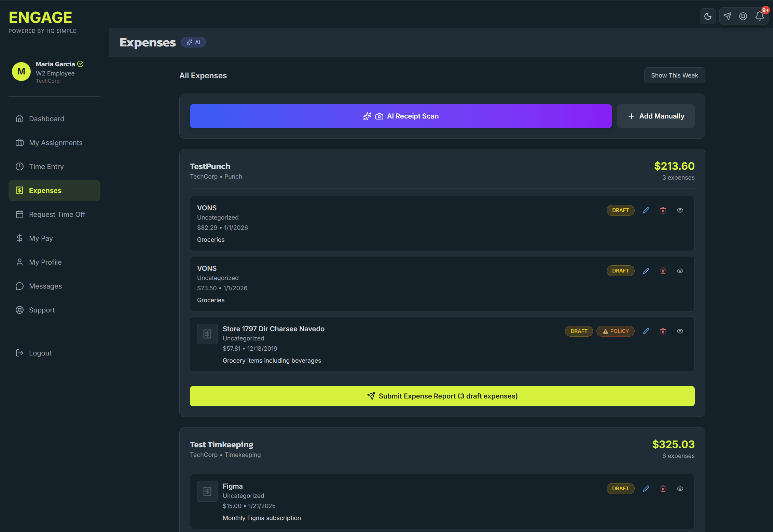The width and height of the screenshot is (773, 532).
Task: Click "TechCorp • Punch" subtitle
Action: pos(216,177)
